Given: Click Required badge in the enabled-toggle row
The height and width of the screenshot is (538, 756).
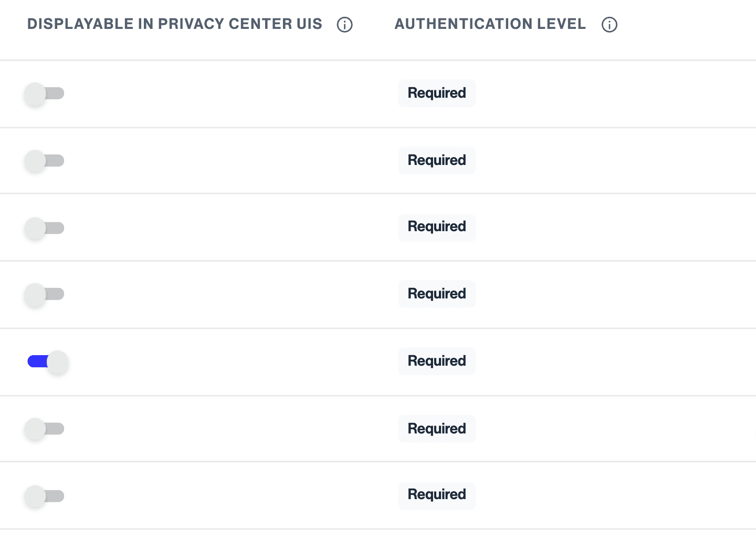Looking at the screenshot, I should point(437,361).
